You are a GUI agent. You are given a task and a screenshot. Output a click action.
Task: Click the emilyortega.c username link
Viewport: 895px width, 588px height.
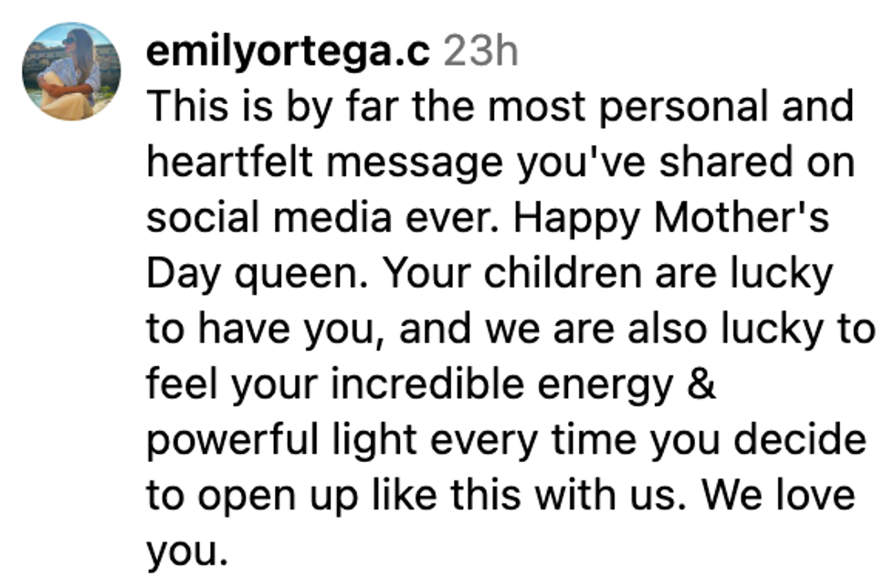(x=288, y=52)
